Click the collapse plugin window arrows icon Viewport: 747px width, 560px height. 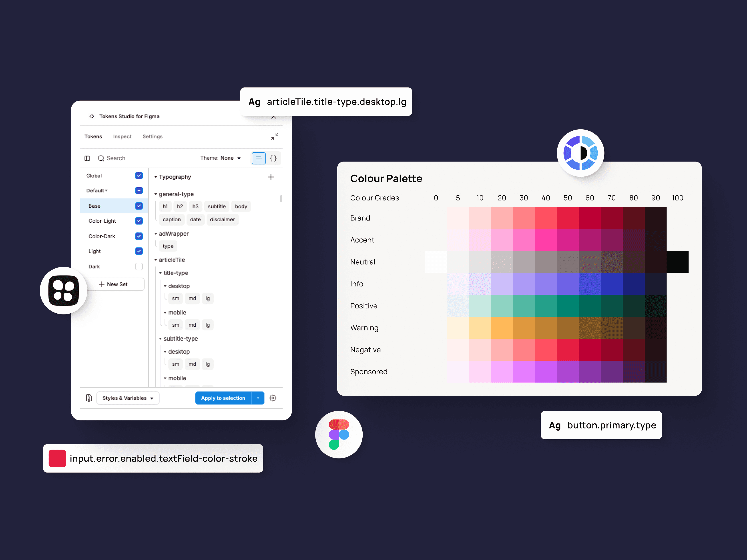[275, 136]
